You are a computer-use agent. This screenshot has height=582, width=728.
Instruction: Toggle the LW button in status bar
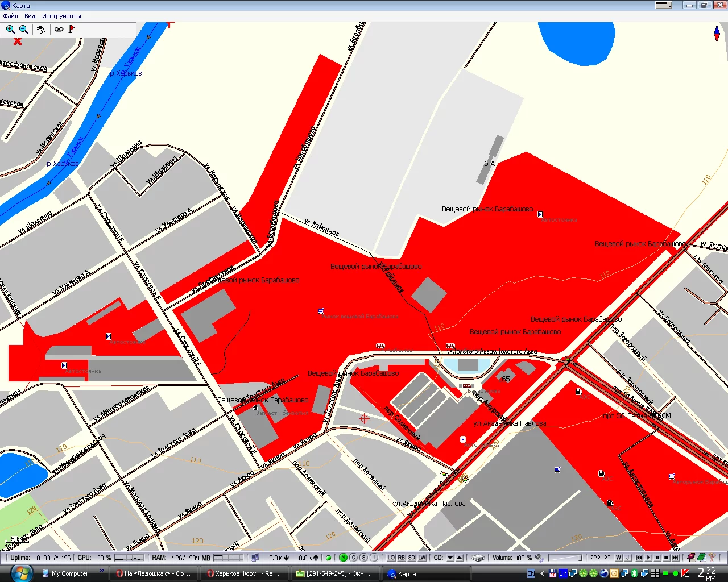click(422, 558)
